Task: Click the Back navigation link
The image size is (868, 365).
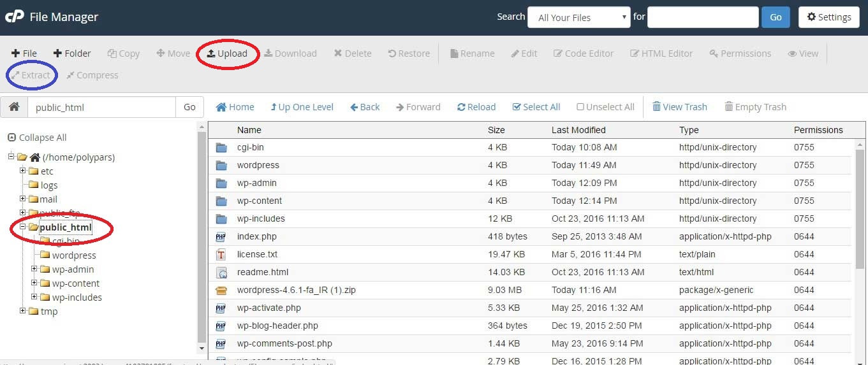Action: click(x=365, y=107)
